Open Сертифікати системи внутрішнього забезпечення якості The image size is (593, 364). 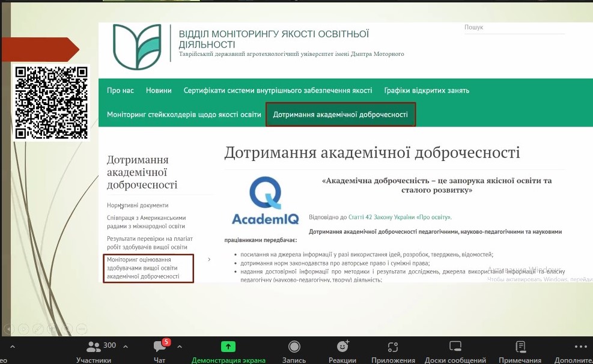[x=278, y=90]
